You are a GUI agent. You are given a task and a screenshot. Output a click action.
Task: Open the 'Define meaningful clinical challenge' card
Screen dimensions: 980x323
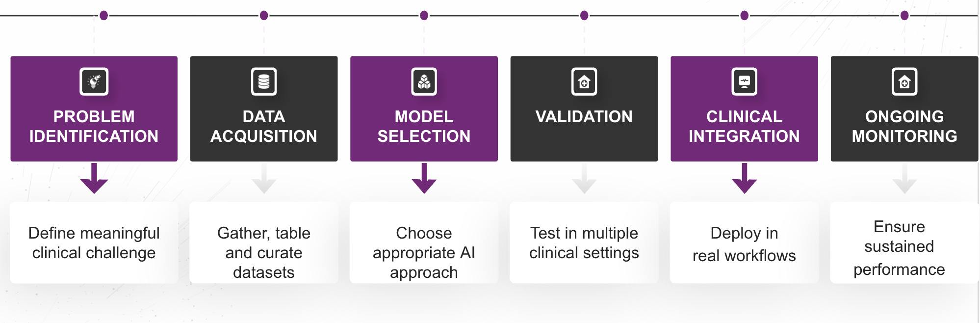click(94, 242)
